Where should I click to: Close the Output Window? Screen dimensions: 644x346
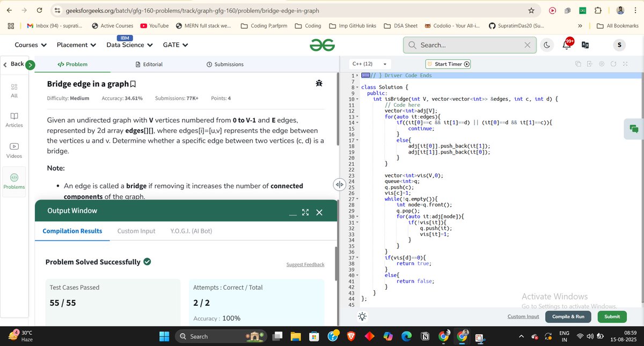pyautogui.click(x=319, y=212)
